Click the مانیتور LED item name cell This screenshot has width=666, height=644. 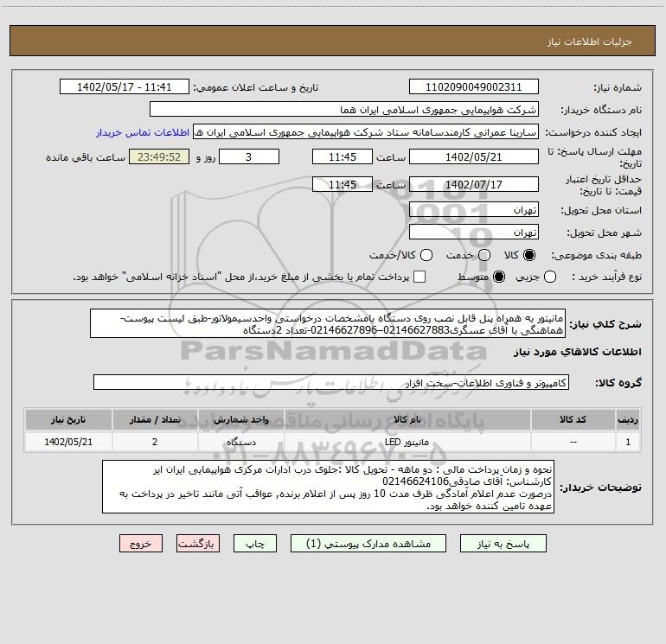[x=407, y=442]
